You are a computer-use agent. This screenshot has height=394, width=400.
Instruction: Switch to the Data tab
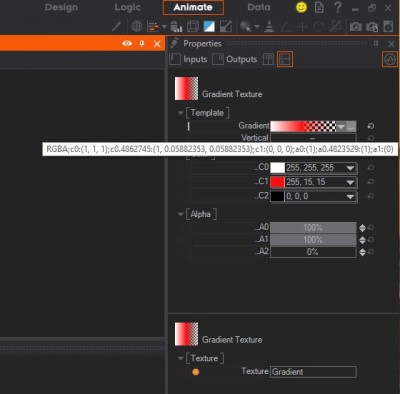(259, 7)
